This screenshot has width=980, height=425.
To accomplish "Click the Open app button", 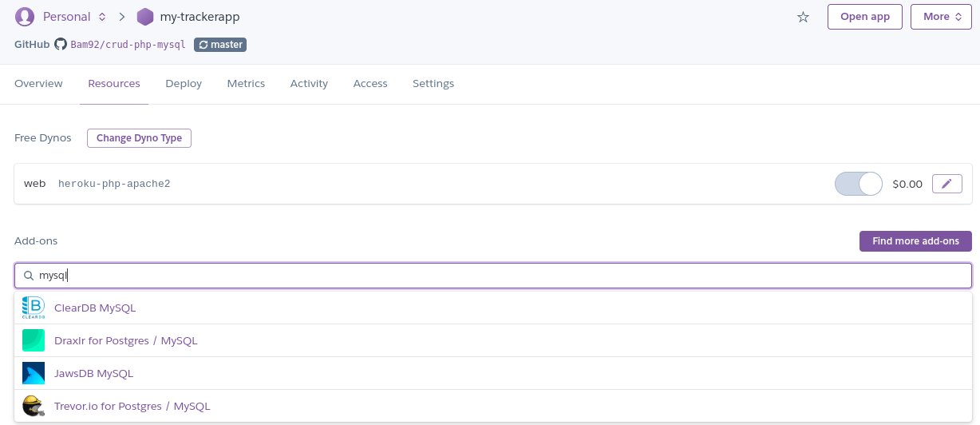I will coord(865,17).
